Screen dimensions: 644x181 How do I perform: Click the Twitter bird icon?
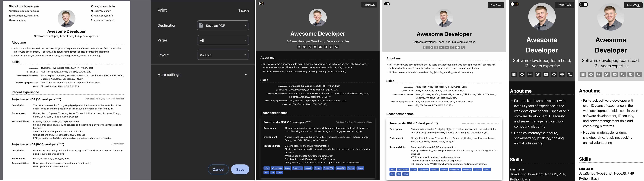(x=315, y=47)
